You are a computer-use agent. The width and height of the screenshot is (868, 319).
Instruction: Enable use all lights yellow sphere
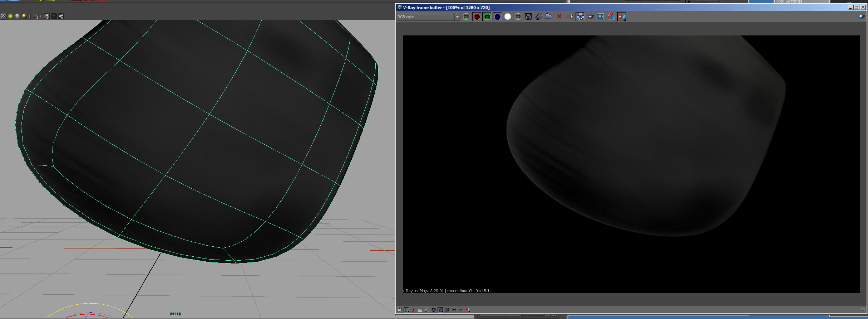tap(10, 16)
